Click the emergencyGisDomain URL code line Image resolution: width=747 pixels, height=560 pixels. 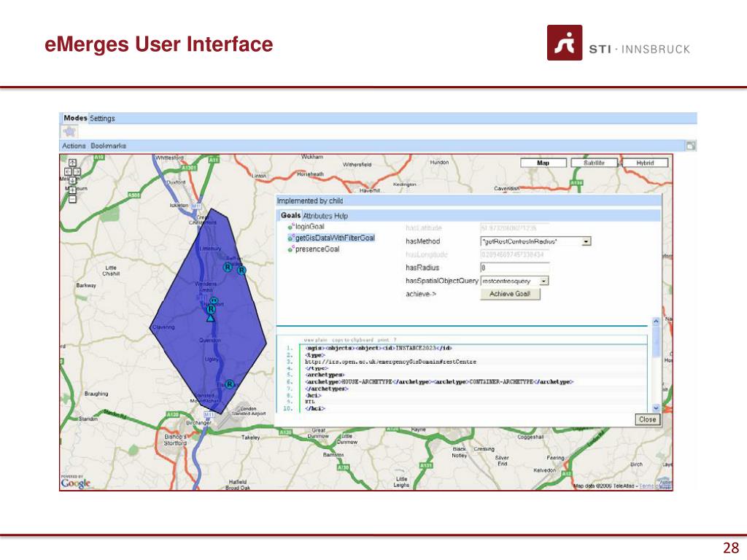click(x=391, y=362)
